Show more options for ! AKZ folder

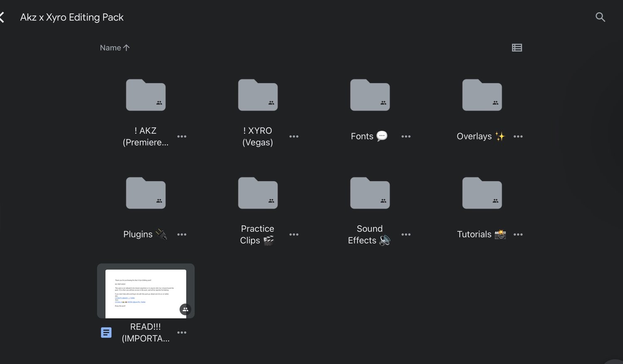(182, 137)
